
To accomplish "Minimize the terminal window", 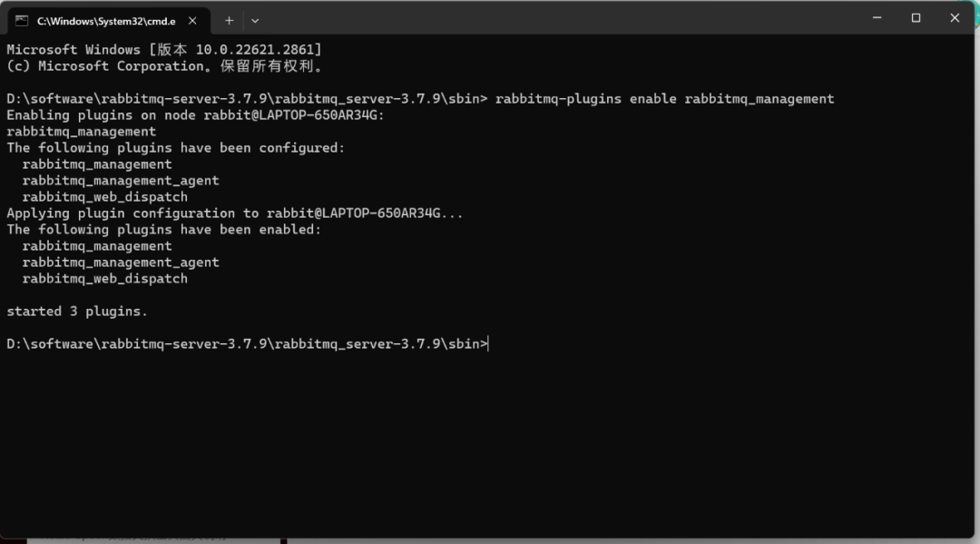I will point(877,18).
